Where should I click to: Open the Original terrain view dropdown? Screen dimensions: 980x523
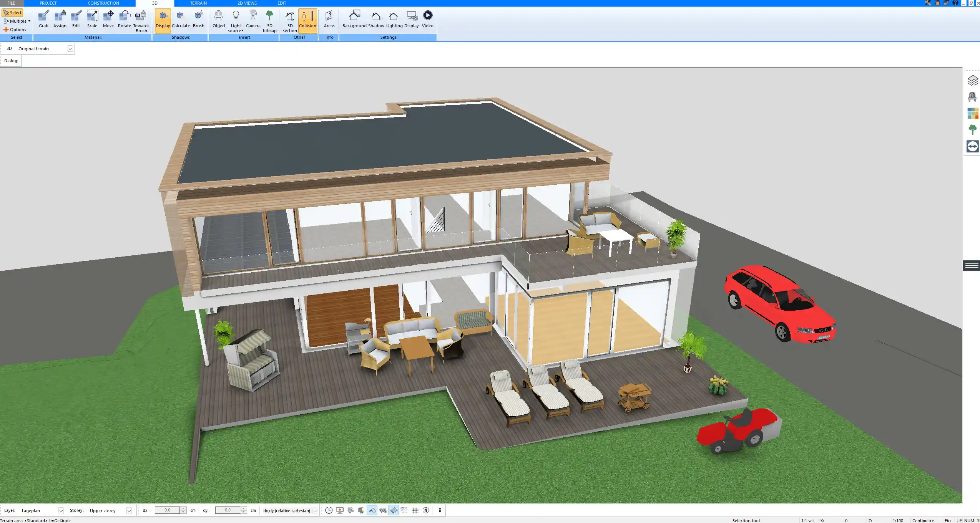pyautogui.click(x=70, y=49)
